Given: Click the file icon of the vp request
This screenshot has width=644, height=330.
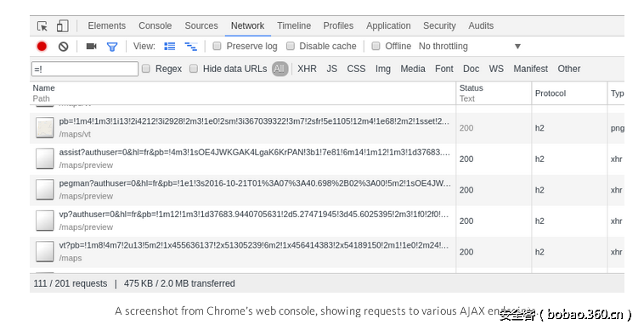Looking at the screenshot, I should [x=44, y=221].
